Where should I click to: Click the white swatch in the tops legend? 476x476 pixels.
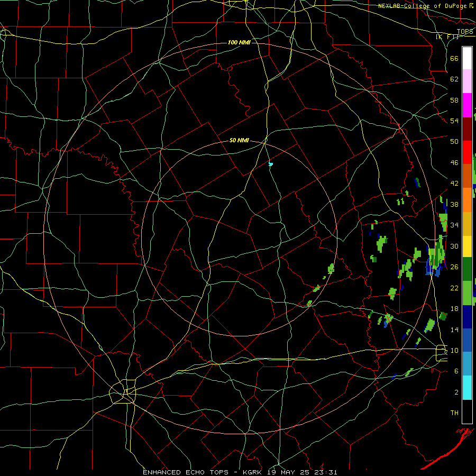point(467,58)
